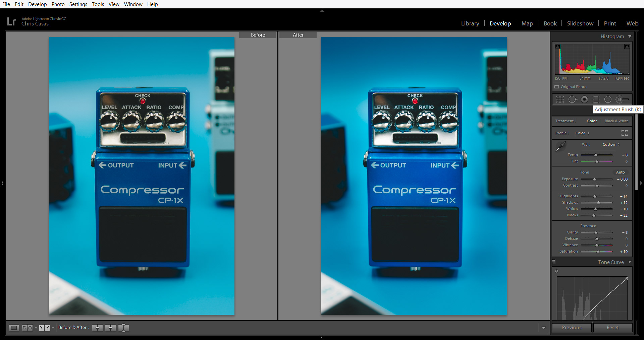Switch to the Book module
Viewport: 644px width, 340px height.
[550, 23]
